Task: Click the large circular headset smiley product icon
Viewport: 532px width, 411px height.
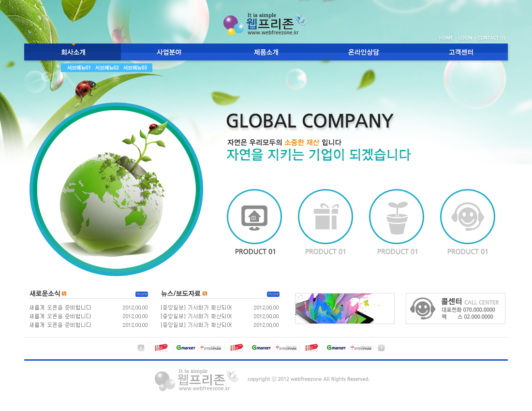Action: 467,217
